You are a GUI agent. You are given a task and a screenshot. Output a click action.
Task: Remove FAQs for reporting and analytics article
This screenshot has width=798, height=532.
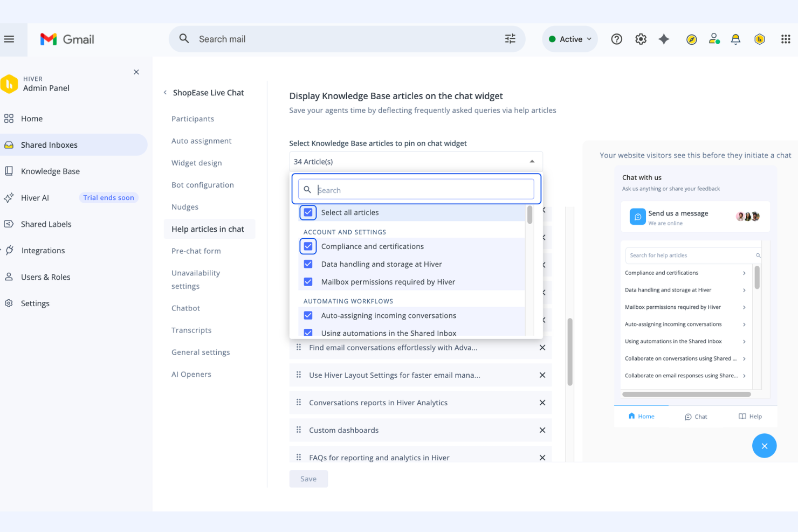click(542, 458)
